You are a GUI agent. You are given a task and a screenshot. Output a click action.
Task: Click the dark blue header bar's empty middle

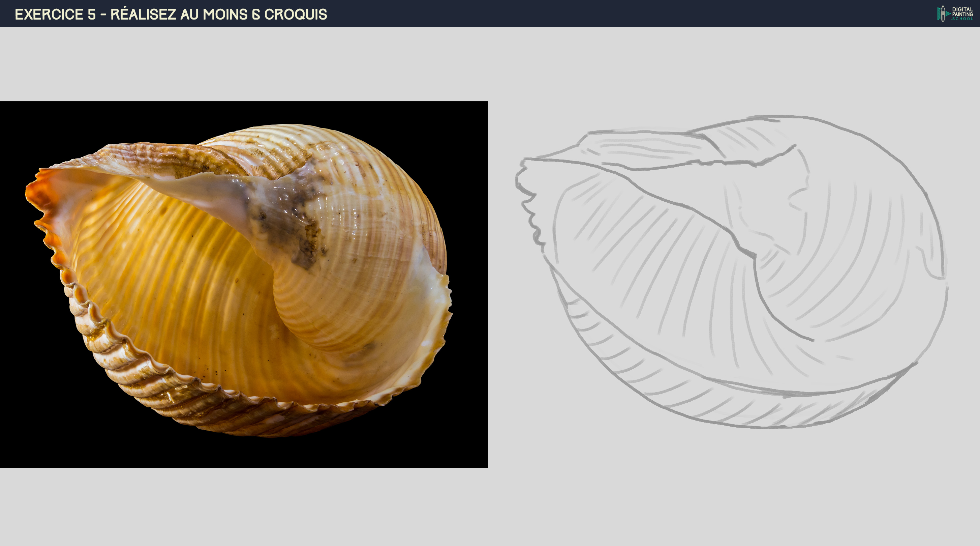[609, 14]
